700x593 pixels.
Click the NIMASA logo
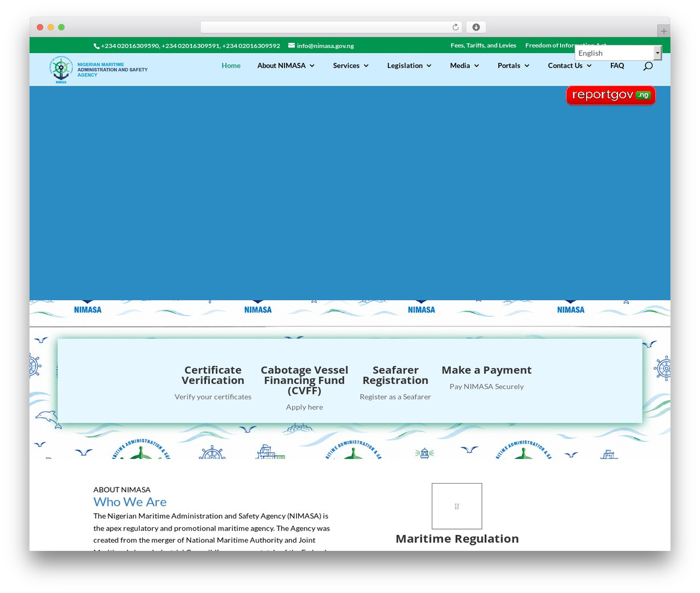pos(98,69)
